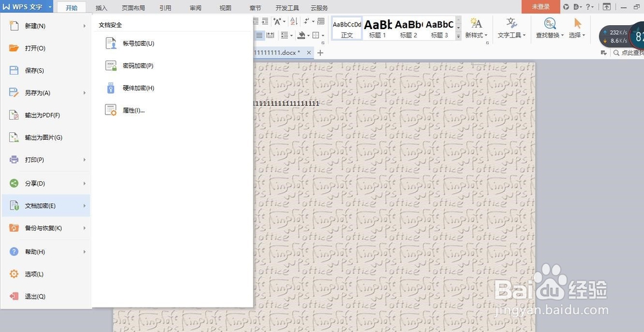The image size is (644, 332).
Task: Expand the Share (分享) submenu arrow
Action: click(x=84, y=183)
